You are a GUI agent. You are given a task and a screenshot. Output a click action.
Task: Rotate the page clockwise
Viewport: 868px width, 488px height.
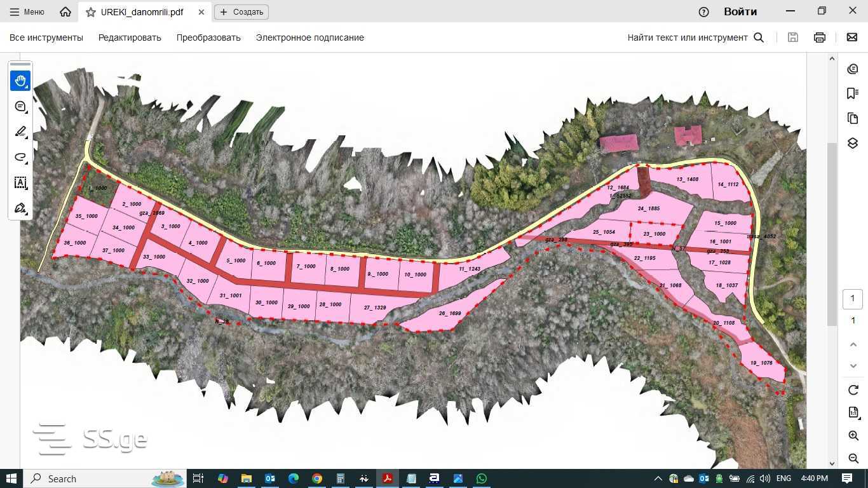click(853, 390)
